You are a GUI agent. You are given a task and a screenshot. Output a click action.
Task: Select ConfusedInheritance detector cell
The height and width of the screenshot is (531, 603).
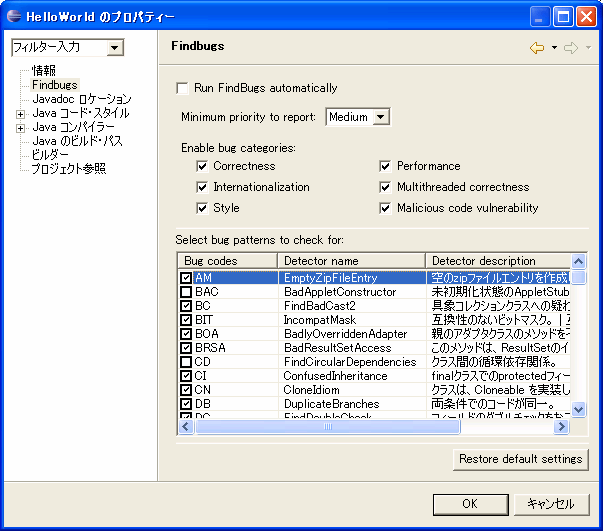(x=351, y=376)
